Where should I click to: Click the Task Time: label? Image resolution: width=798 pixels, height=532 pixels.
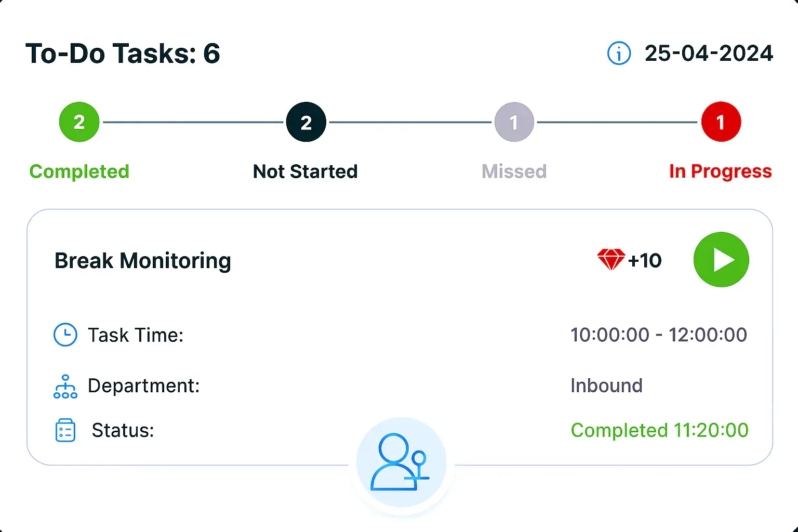pyautogui.click(x=136, y=335)
